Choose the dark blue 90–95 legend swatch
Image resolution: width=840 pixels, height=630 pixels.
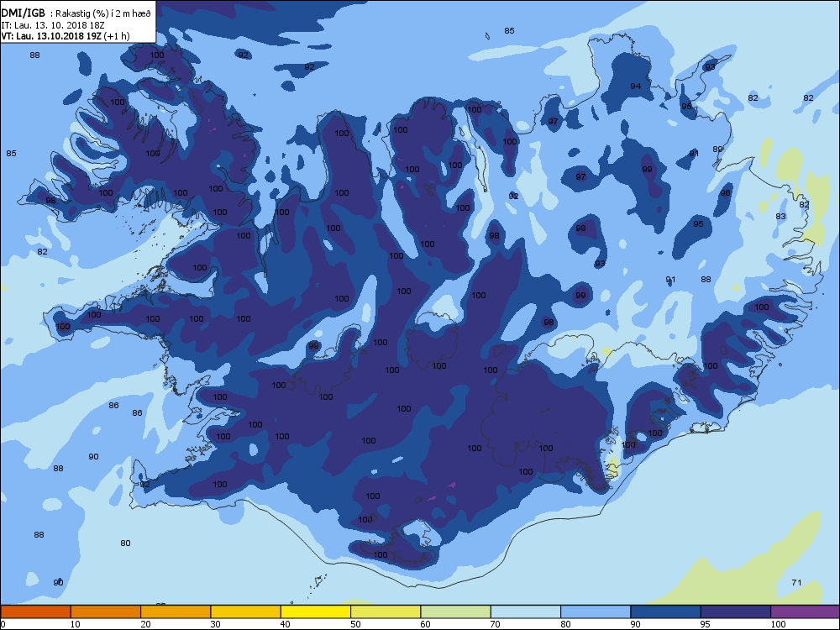666,612
